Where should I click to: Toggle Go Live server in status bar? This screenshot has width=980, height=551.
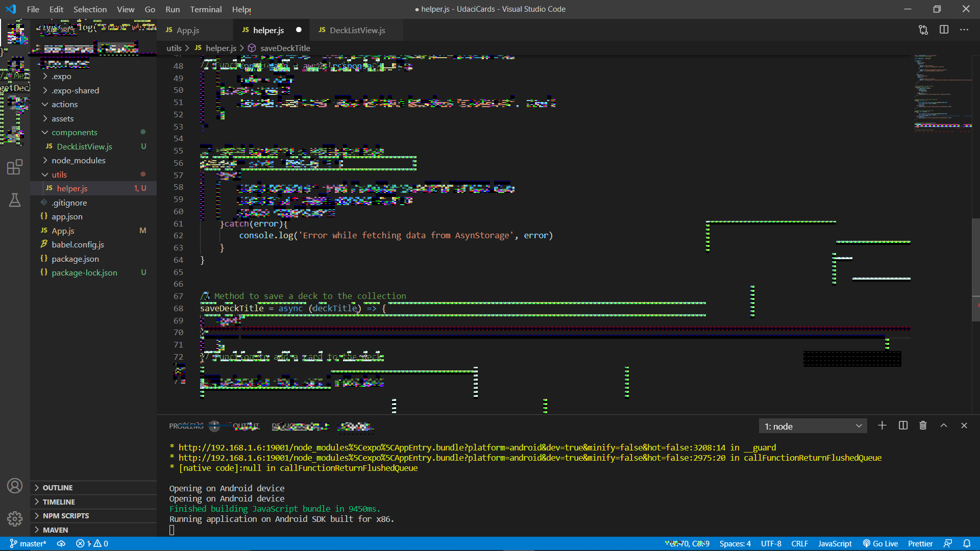880,543
